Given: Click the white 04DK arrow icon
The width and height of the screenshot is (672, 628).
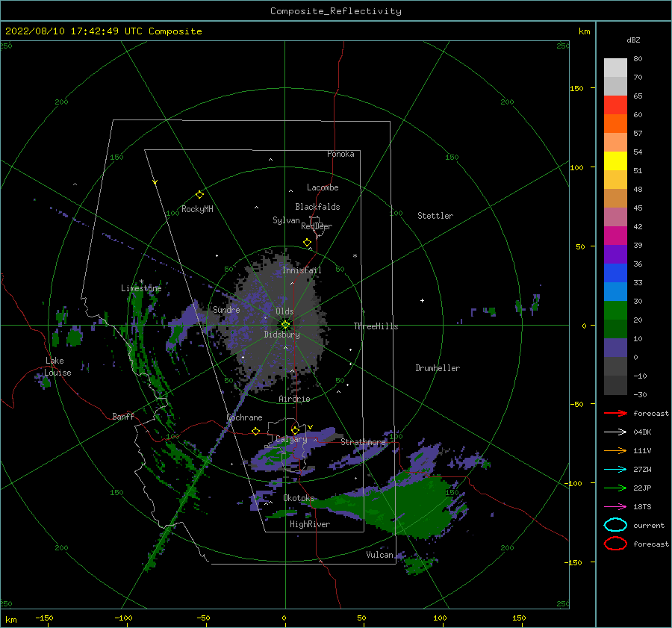Looking at the screenshot, I should tap(615, 432).
